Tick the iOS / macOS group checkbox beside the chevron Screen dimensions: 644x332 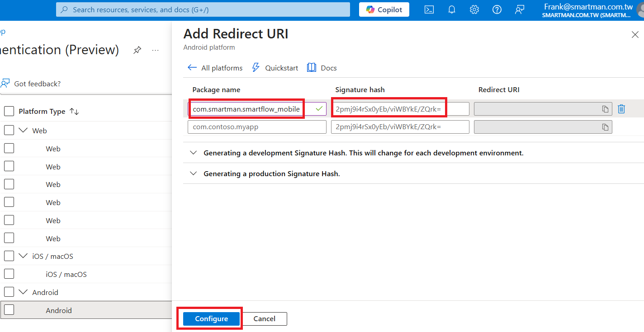pos(9,256)
